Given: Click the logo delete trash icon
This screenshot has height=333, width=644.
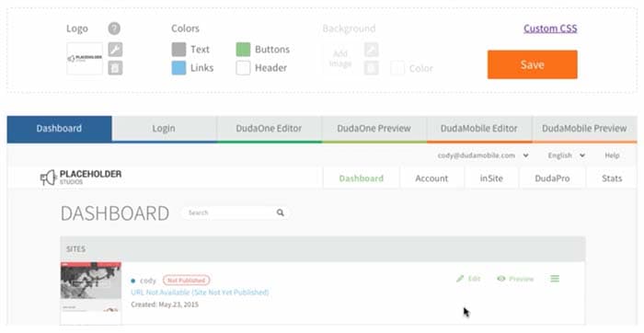Looking at the screenshot, I should (115, 68).
